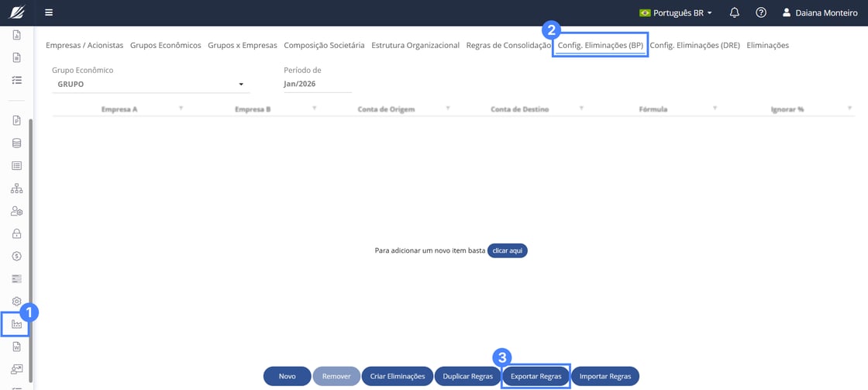
Task: Open the list table icon in sidebar
Action: [16, 166]
